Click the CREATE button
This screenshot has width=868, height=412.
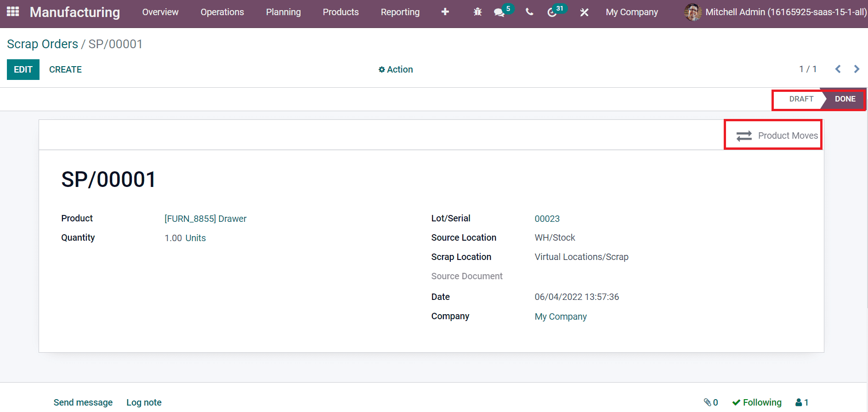65,69
